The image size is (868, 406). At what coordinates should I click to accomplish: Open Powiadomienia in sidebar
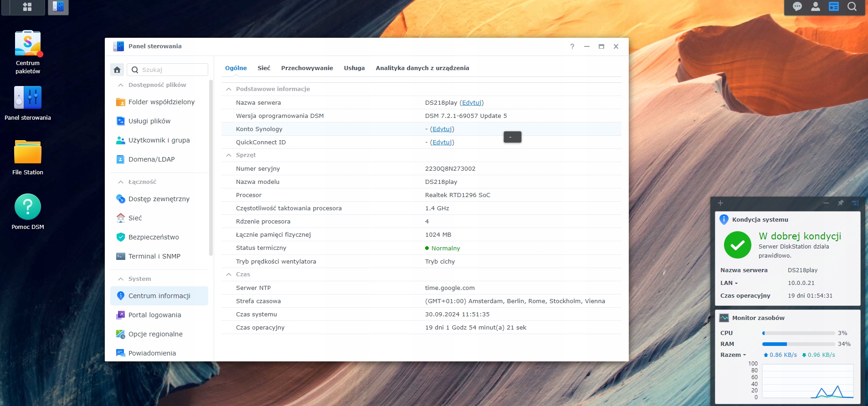click(159, 353)
